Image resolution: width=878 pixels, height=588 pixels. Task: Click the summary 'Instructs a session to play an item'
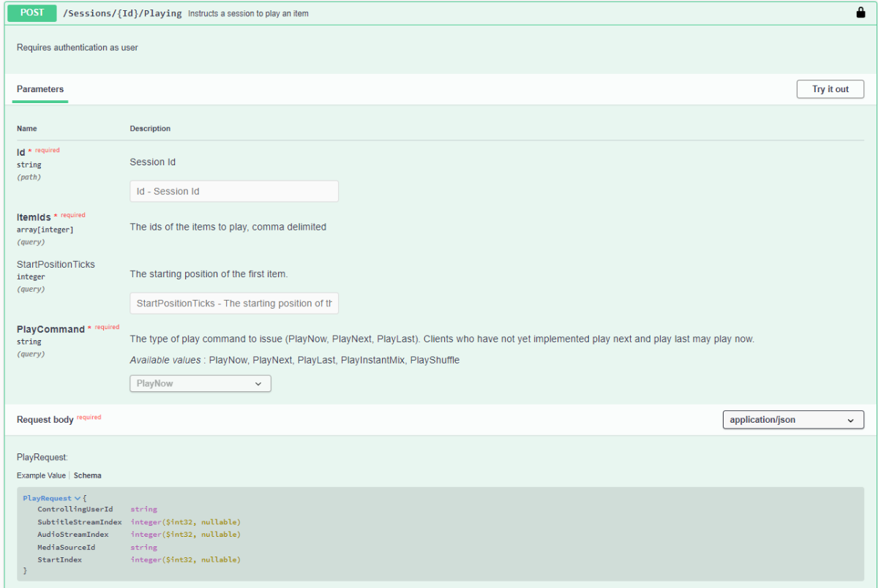point(248,14)
